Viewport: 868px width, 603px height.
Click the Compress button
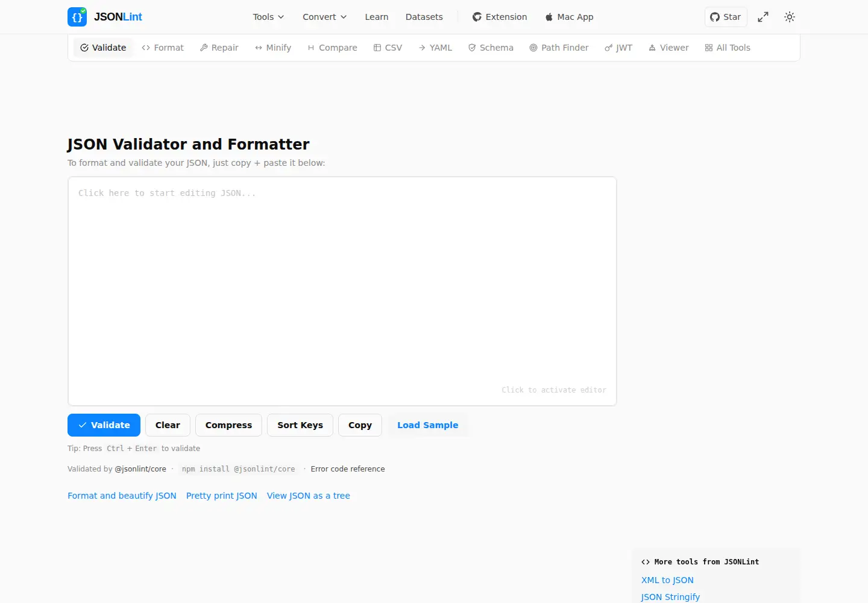228,425
